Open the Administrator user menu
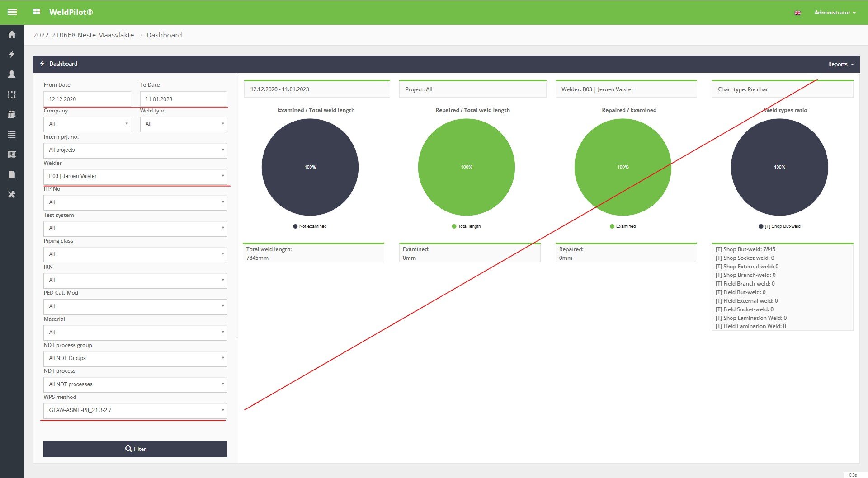The height and width of the screenshot is (478, 868). point(834,13)
